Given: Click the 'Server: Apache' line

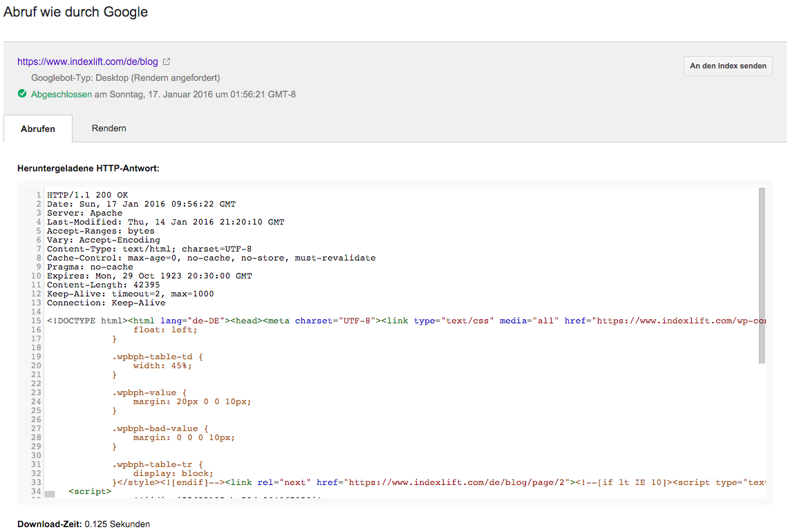Looking at the screenshot, I should click(x=84, y=213).
